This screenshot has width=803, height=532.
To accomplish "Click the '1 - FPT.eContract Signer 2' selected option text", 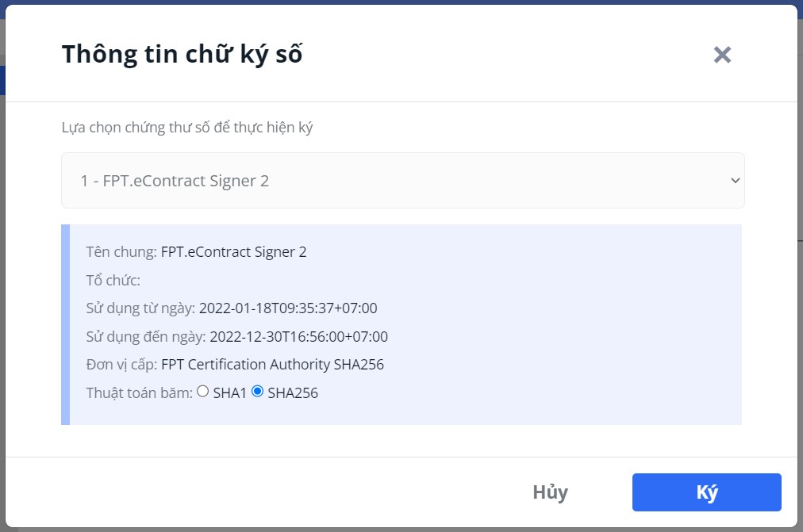I will point(175,181).
